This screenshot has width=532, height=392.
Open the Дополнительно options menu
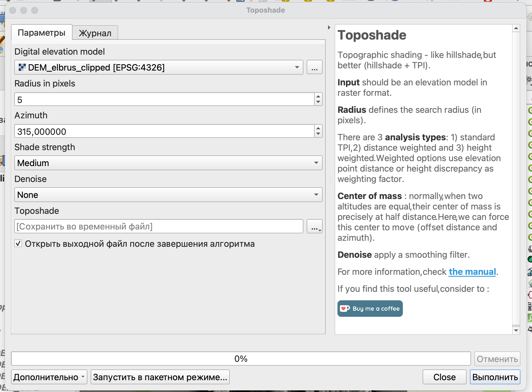click(49, 377)
